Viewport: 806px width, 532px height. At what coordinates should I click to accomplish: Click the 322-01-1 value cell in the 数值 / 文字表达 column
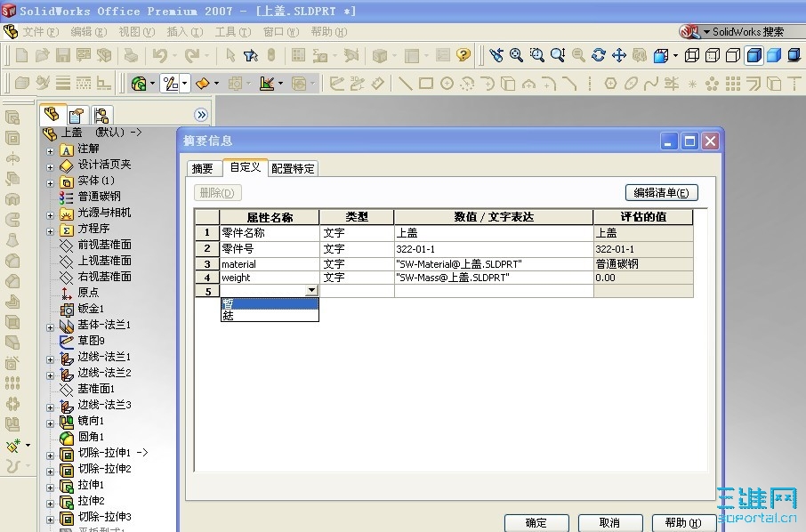click(x=494, y=249)
